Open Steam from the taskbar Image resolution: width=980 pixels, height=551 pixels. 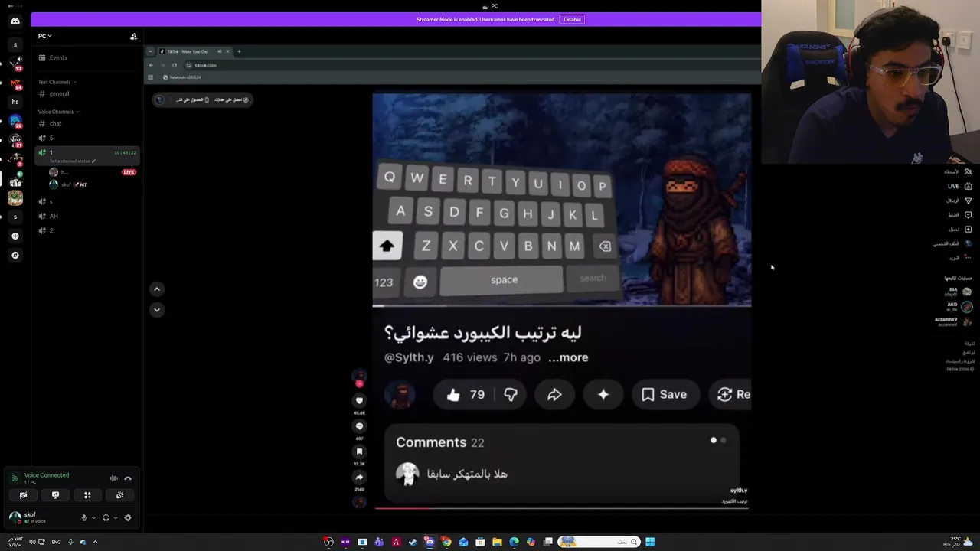(413, 542)
